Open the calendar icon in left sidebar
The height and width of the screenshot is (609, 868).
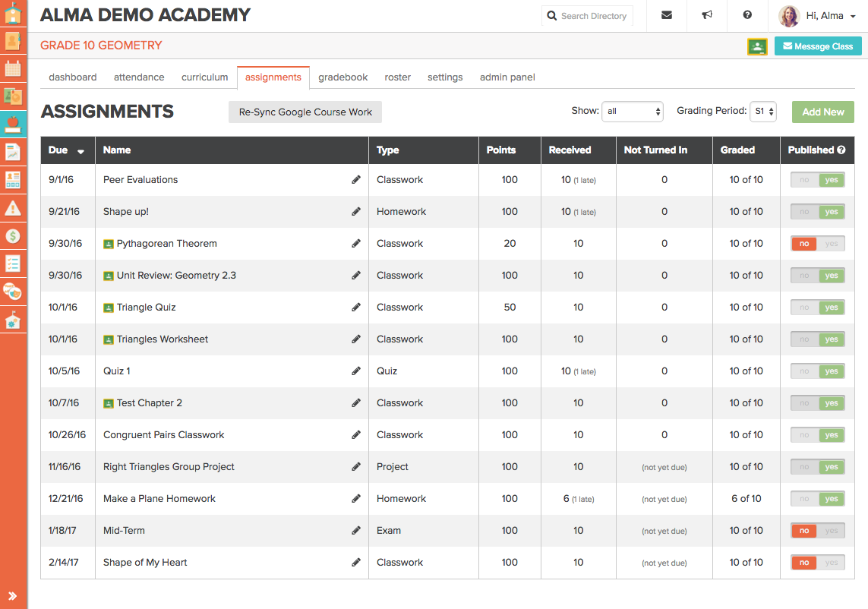pyautogui.click(x=13, y=68)
